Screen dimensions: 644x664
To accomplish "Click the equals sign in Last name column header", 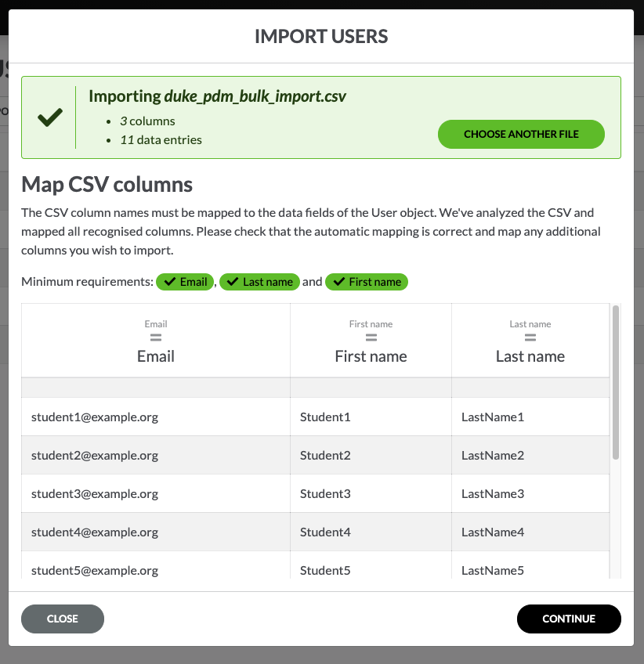I will pos(530,338).
